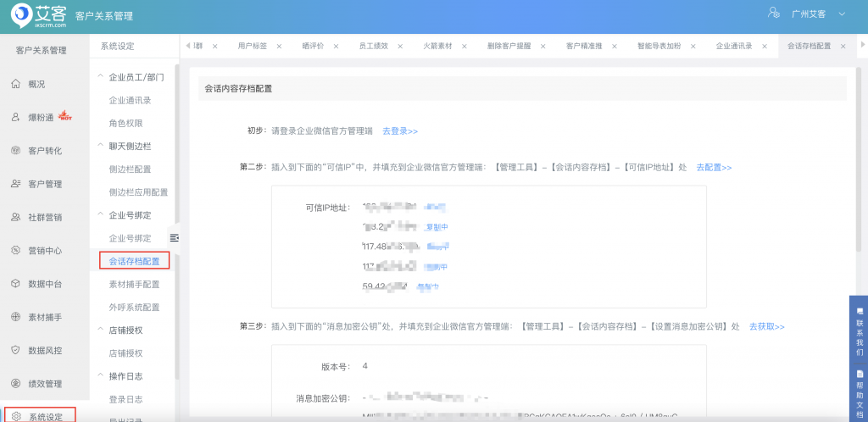Screen dimensions: 868x422
Task: Click the shield icon beside 数据风控
Action: click(x=15, y=350)
